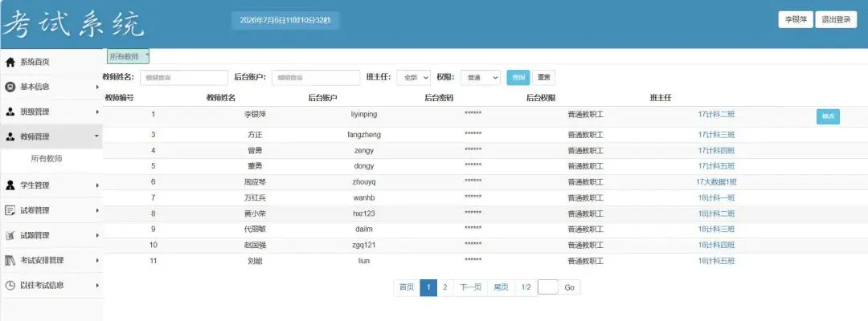Click the home icon beside 系统首页

tap(10, 63)
